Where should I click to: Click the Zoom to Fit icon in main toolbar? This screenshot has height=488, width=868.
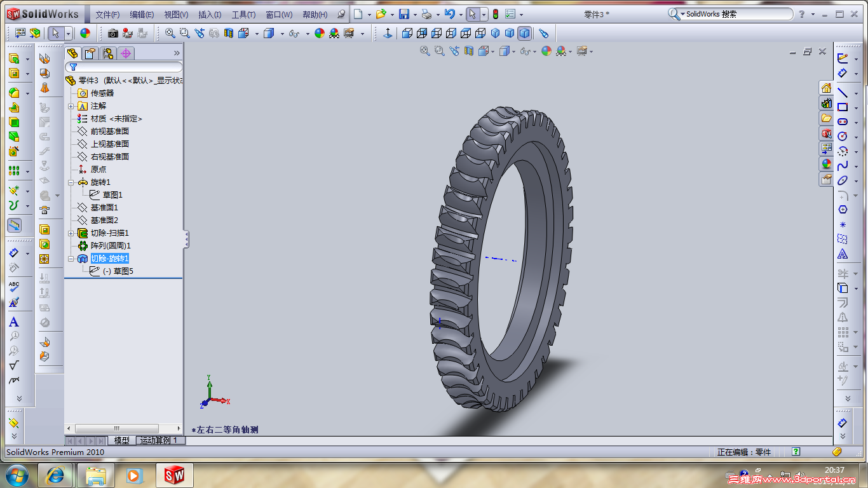point(170,33)
